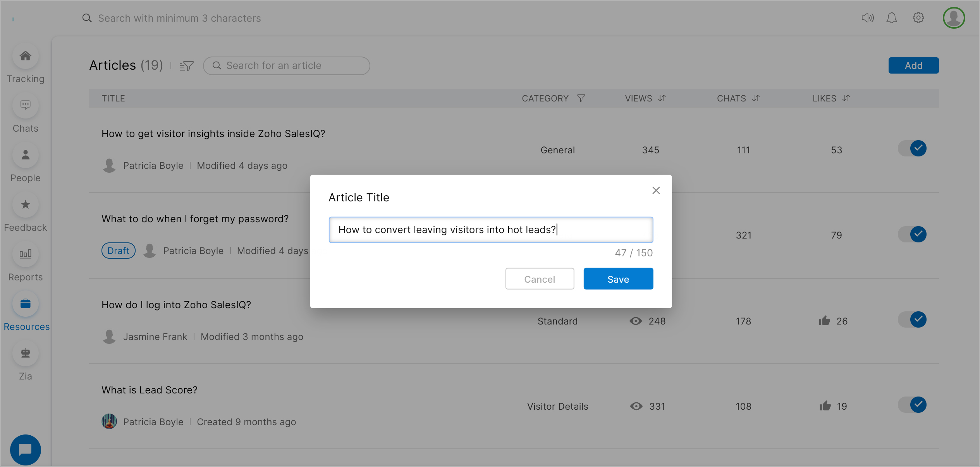Viewport: 980px width, 467px height.
Task: Toggle the visitor insights article switch
Action: coord(913,148)
